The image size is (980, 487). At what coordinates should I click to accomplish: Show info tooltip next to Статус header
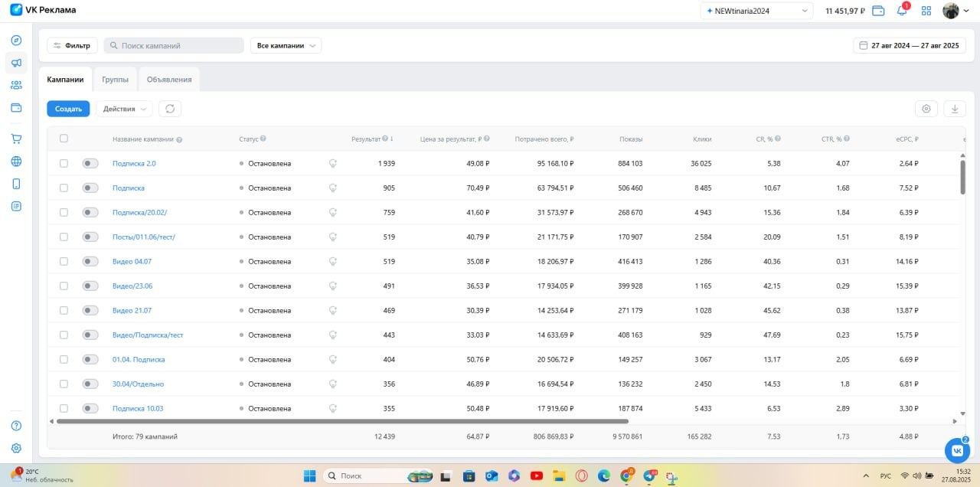(x=263, y=139)
